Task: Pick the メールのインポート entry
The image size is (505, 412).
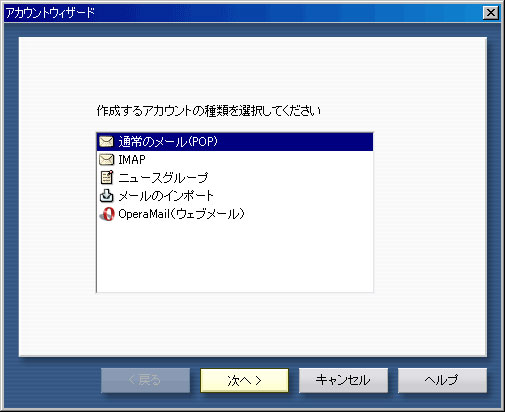Action: (235, 196)
